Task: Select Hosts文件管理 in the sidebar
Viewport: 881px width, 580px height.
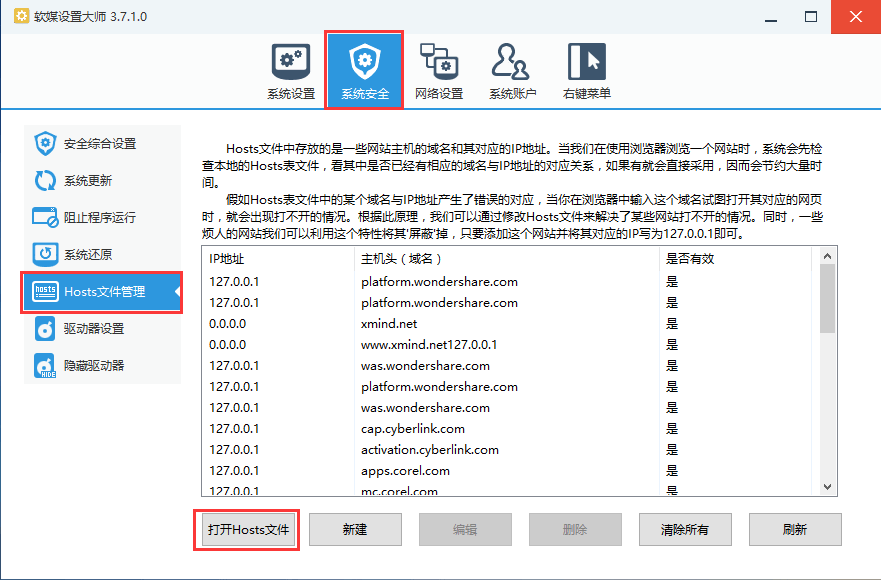Action: pyautogui.click(x=102, y=292)
